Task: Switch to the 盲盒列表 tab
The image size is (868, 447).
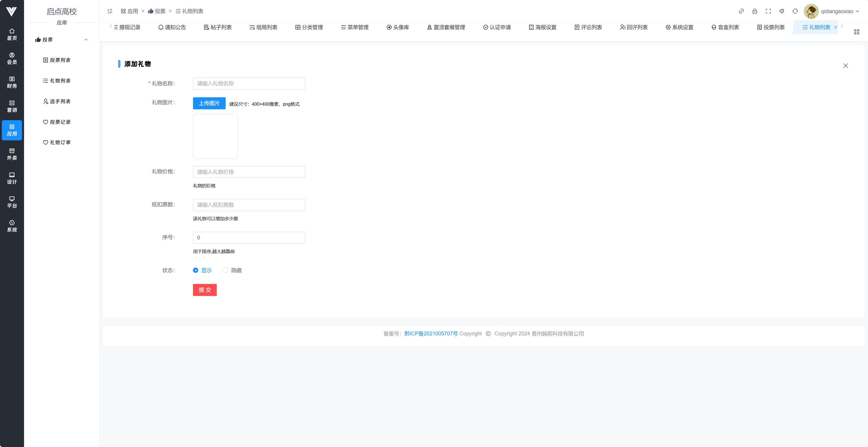Action: [x=725, y=27]
